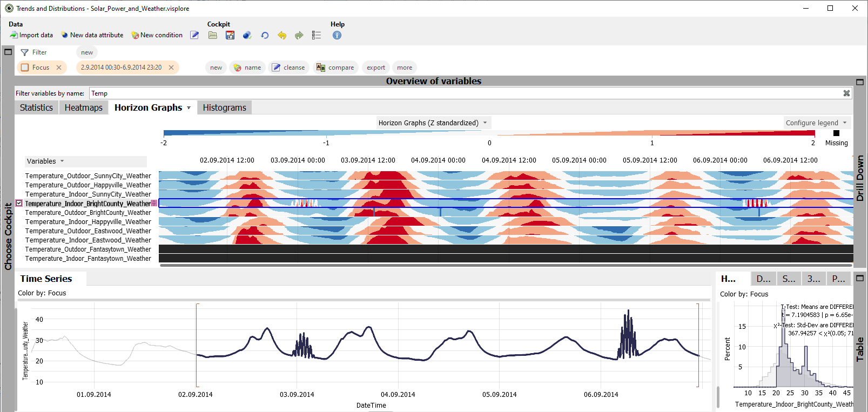Viewport: 868px width, 412px height.
Task: Open cockpit using the folder icon
Action: (x=213, y=35)
